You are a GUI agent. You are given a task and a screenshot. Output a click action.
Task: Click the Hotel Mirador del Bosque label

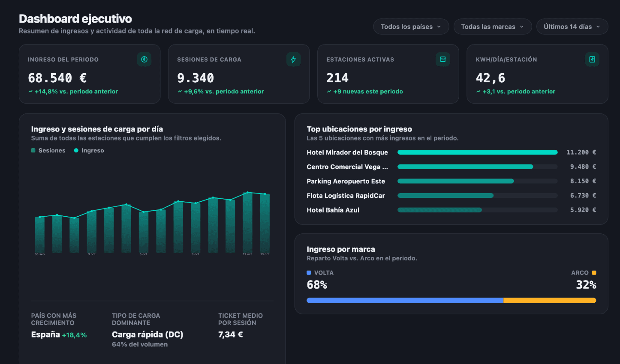(x=347, y=152)
